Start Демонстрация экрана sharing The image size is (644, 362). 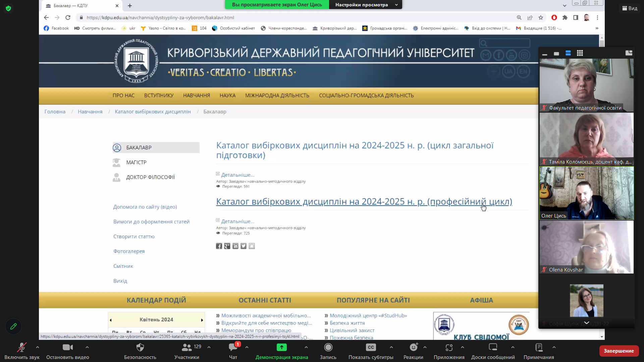[x=282, y=351]
